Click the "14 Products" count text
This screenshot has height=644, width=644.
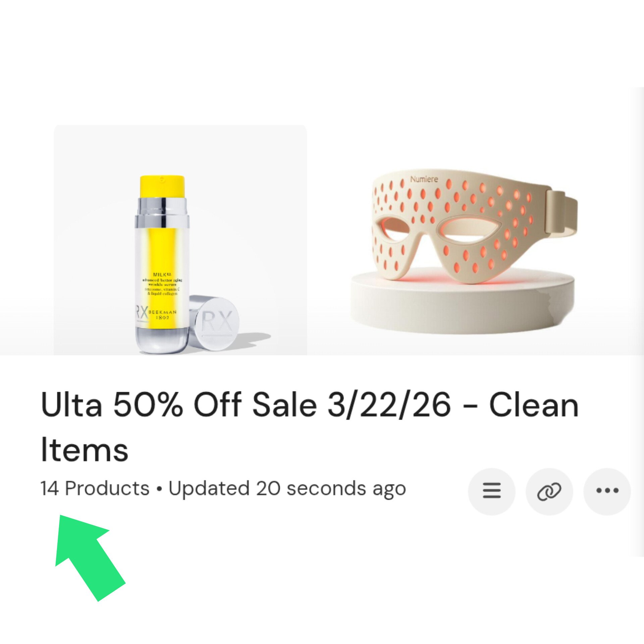[x=95, y=488]
